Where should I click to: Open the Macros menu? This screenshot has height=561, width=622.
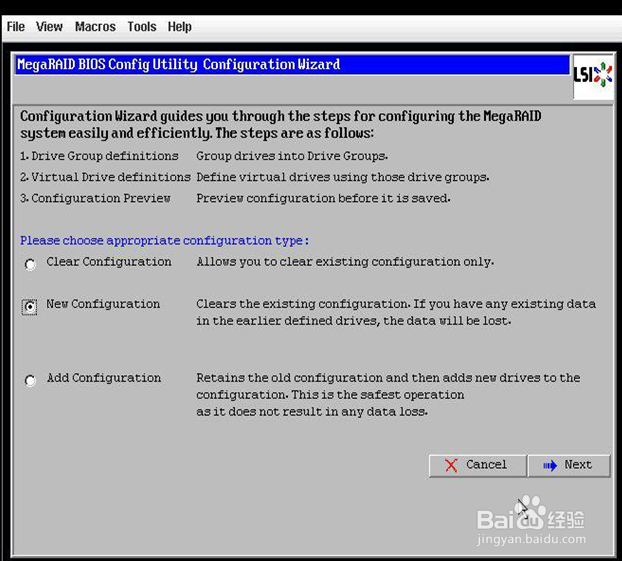95,27
